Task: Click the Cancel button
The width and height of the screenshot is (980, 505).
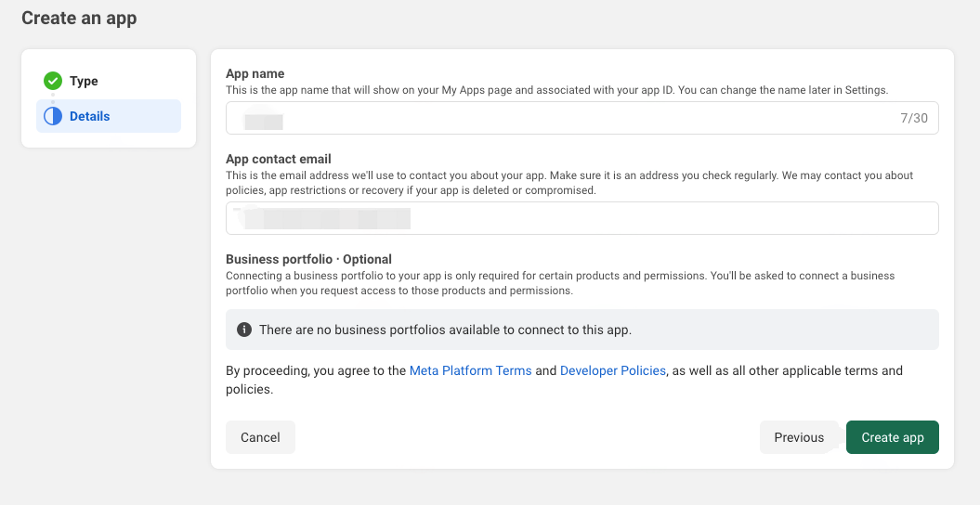Action: tap(260, 437)
